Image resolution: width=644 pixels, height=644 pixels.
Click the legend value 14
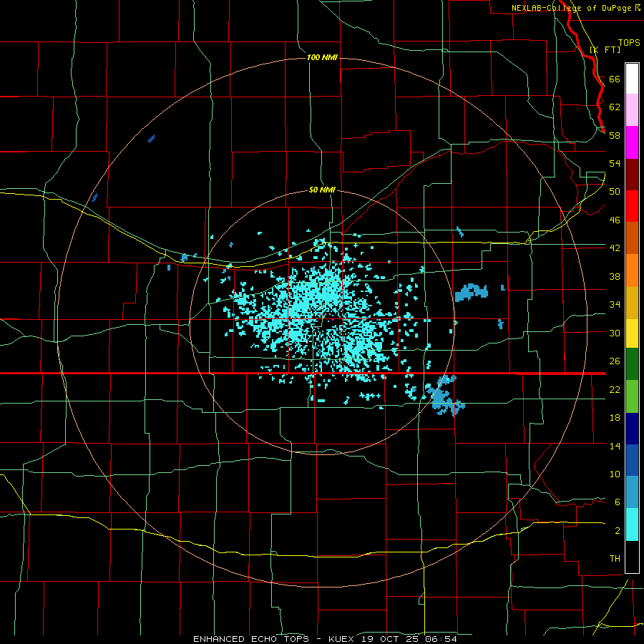pos(615,446)
